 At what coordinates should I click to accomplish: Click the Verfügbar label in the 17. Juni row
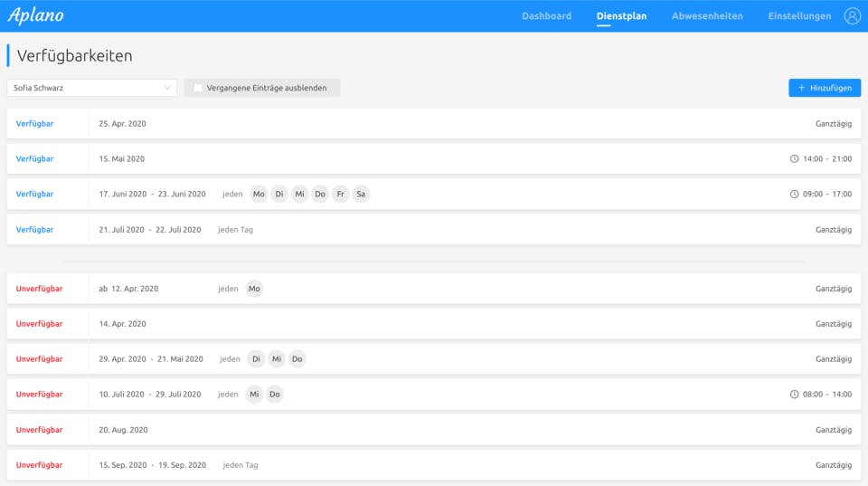[35, 194]
